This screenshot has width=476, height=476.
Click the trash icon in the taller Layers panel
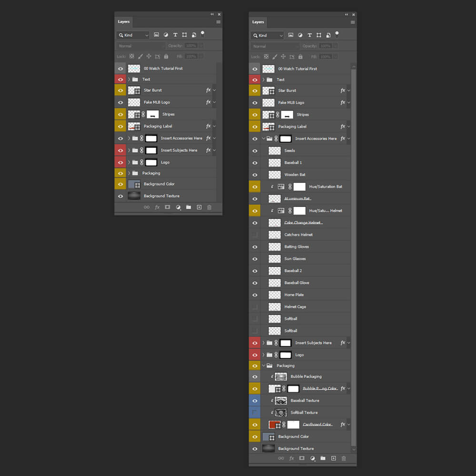344,458
